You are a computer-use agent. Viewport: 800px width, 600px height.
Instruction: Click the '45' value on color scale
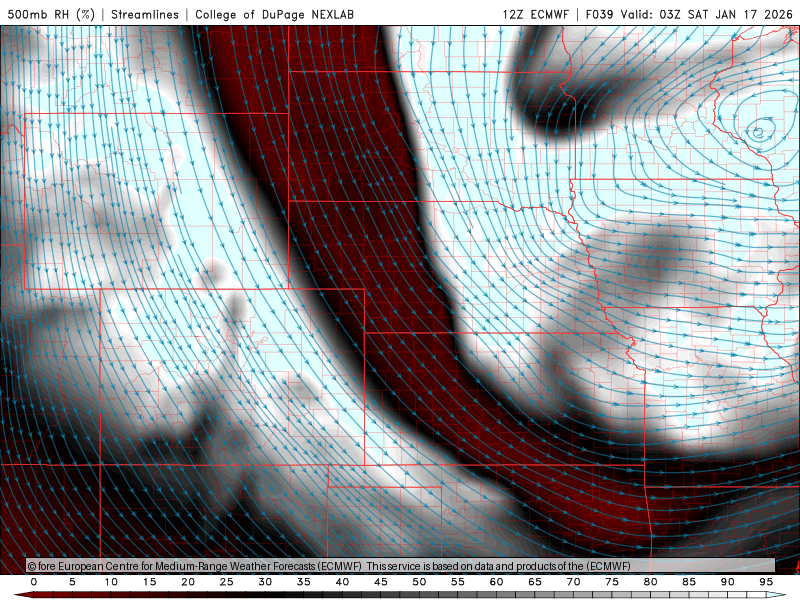point(381,582)
